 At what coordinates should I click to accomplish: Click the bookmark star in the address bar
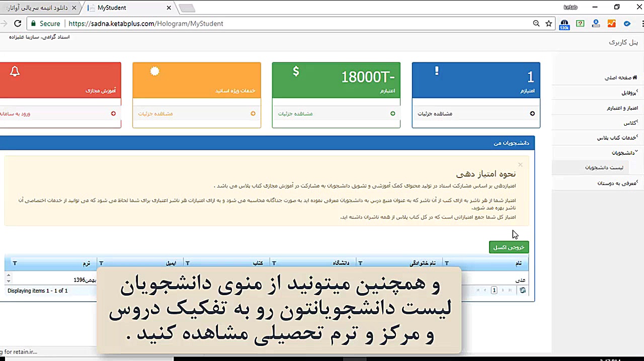pos(549,23)
